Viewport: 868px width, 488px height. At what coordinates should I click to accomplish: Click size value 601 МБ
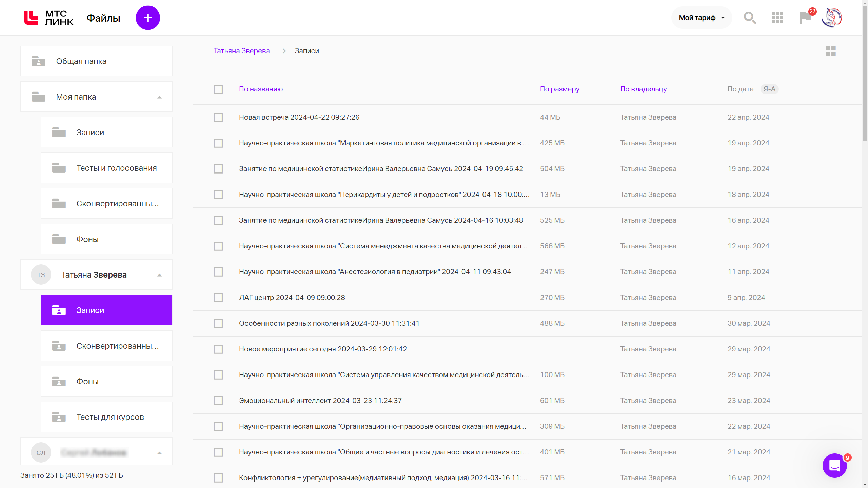coord(552,401)
